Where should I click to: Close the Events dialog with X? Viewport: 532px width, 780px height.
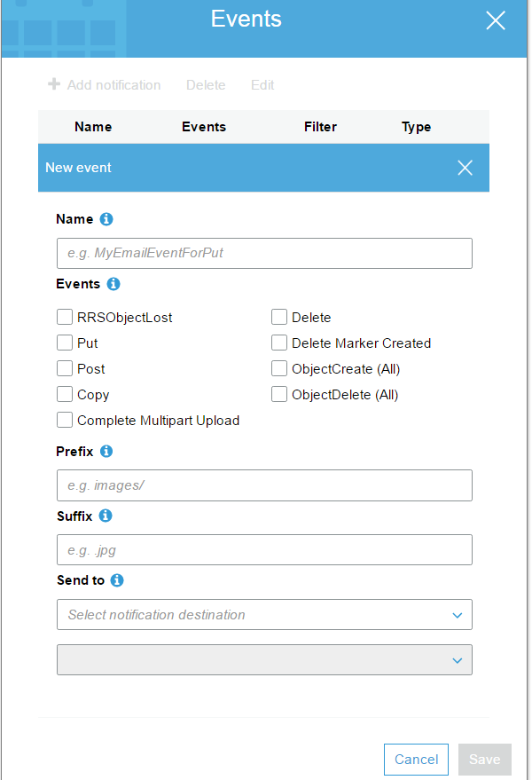click(496, 21)
